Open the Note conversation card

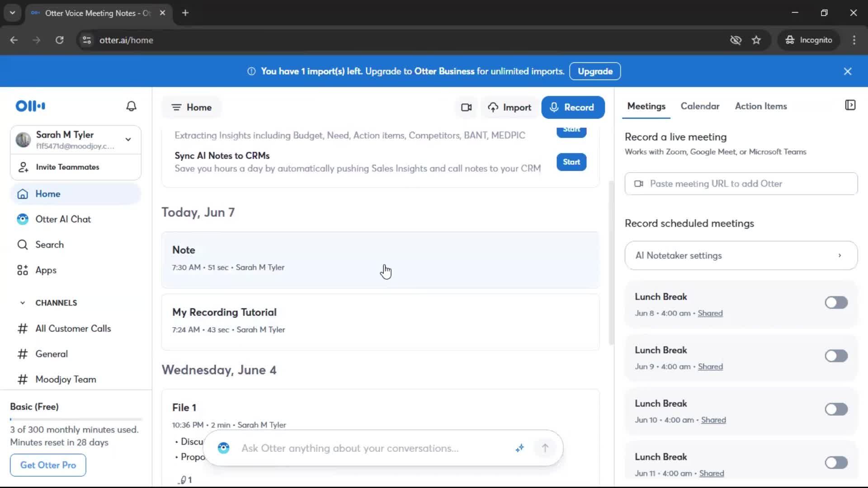(x=380, y=260)
